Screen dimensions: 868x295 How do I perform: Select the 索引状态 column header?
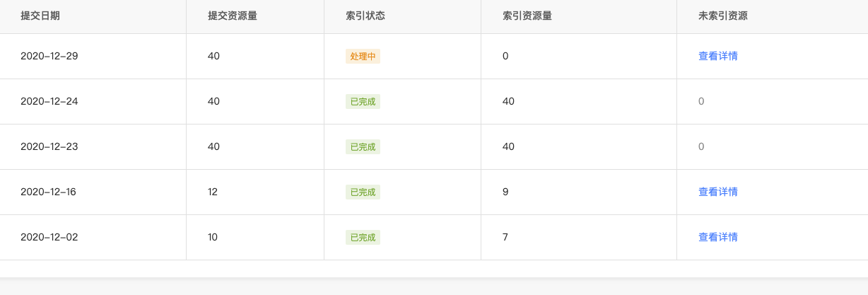coord(365,16)
